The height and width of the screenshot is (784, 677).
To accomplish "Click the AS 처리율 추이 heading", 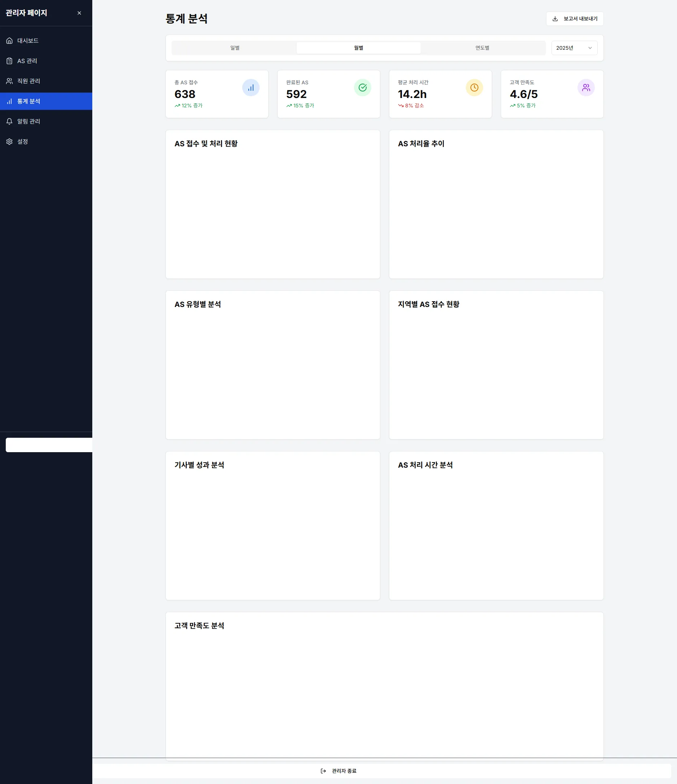I will point(421,144).
